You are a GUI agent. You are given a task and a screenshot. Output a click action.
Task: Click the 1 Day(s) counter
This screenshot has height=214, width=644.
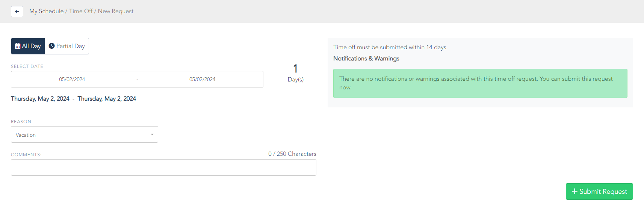(296, 73)
